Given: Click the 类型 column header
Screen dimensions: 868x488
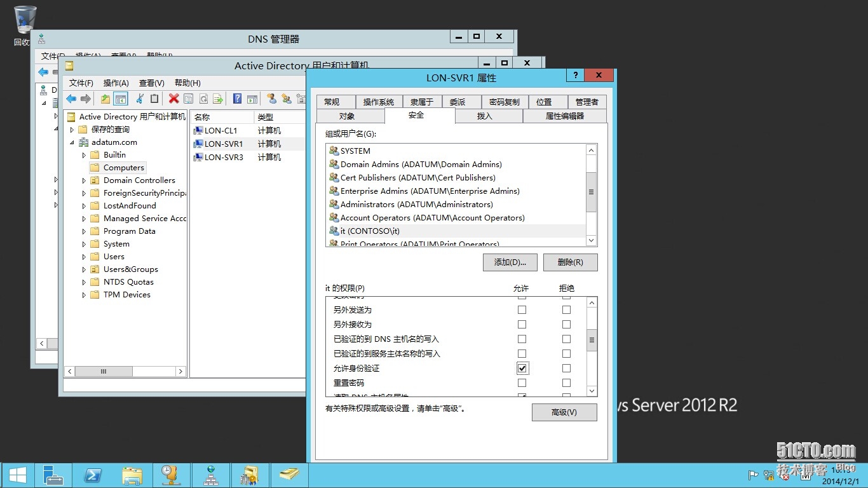Looking at the screenshot, I should (280, 117).
